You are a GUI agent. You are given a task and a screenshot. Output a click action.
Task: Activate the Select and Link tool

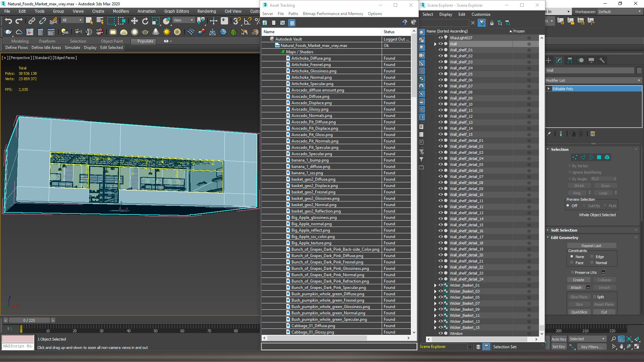coord(32,21)
